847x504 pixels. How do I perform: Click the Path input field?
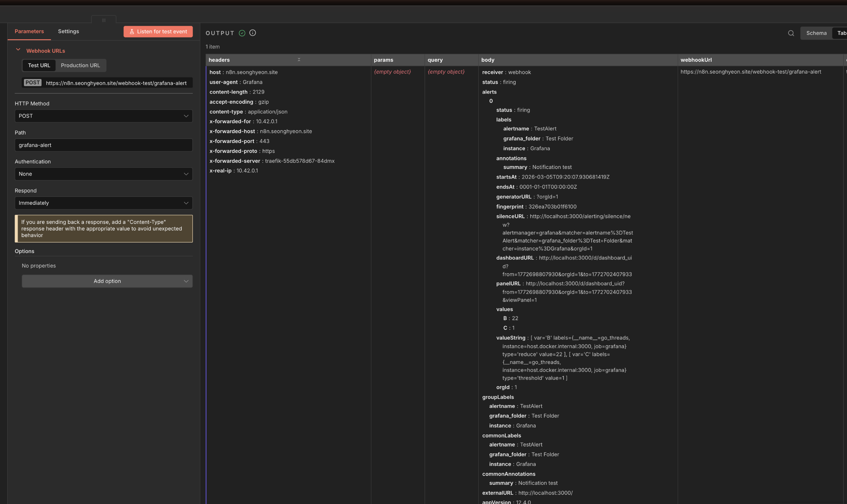[x=103, y=145]
